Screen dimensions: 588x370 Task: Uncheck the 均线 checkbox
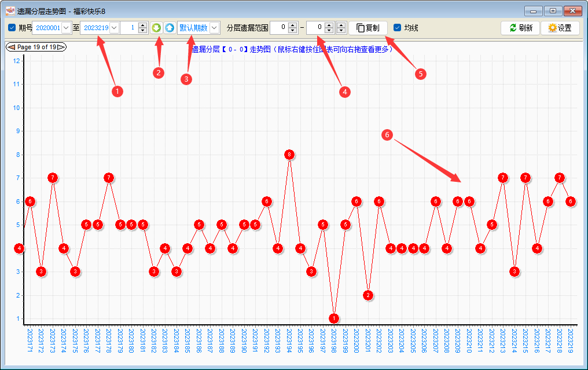[397, 28]
